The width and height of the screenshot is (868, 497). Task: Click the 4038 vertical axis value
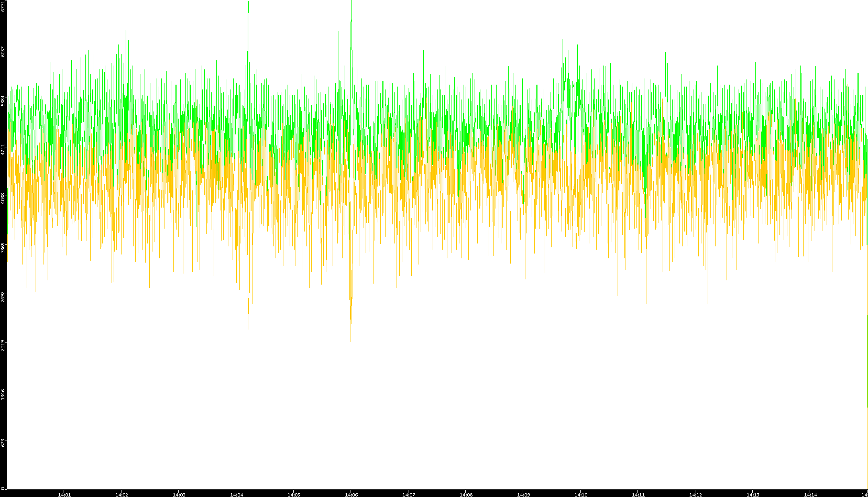tap(3, 198)
